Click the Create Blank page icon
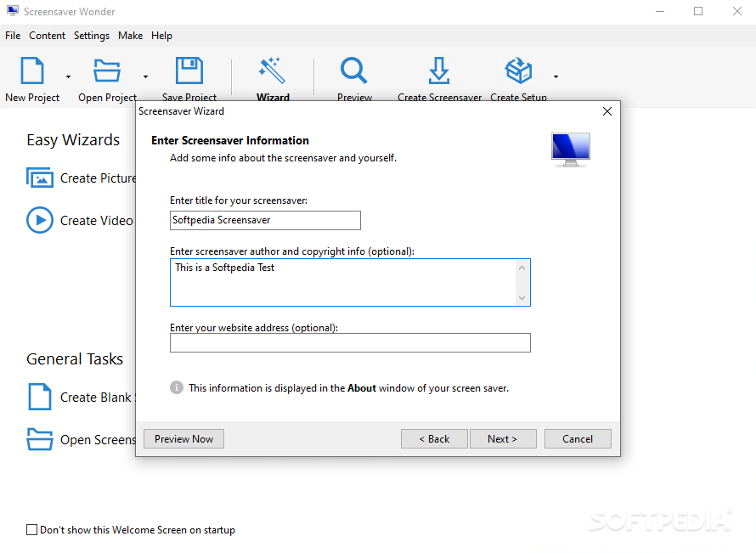The height and width of the screenshot is (553, 756). (x=40, y=397)
